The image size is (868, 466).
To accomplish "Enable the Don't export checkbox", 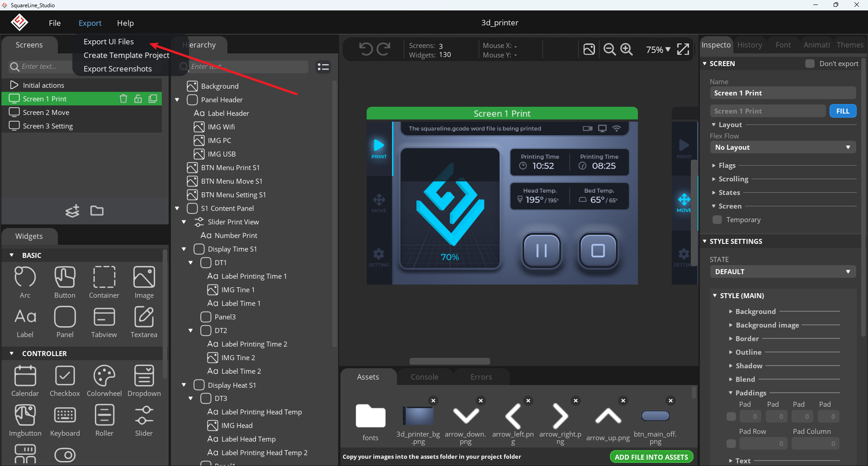I will [810, 63].
